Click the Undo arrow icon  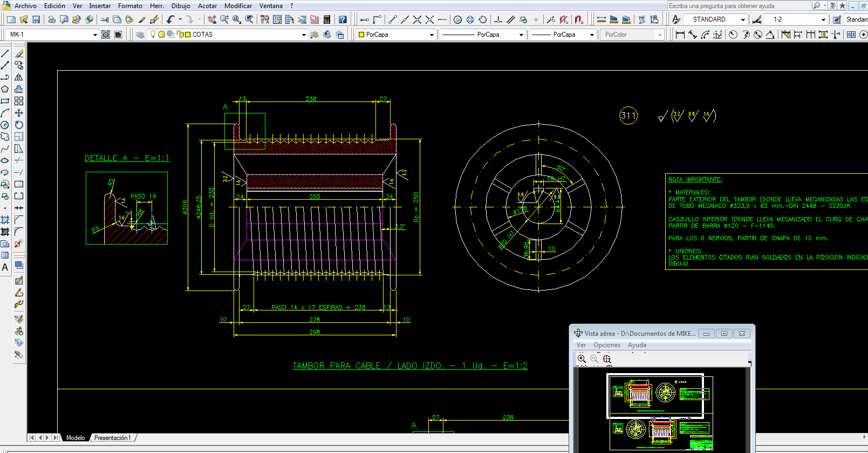tap(170, 19)
